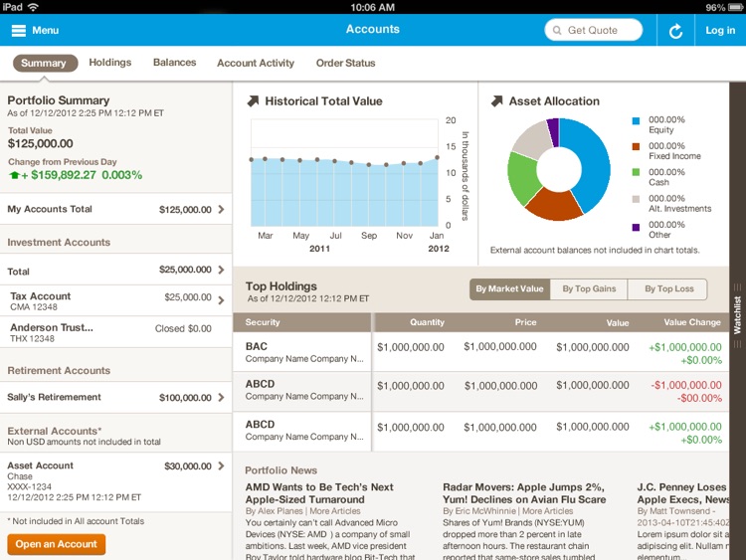Screen dimensions: 746x560
Task: Click More Articles next to Alex Planes
Action: pyautogui.click(x=335, y=511)
